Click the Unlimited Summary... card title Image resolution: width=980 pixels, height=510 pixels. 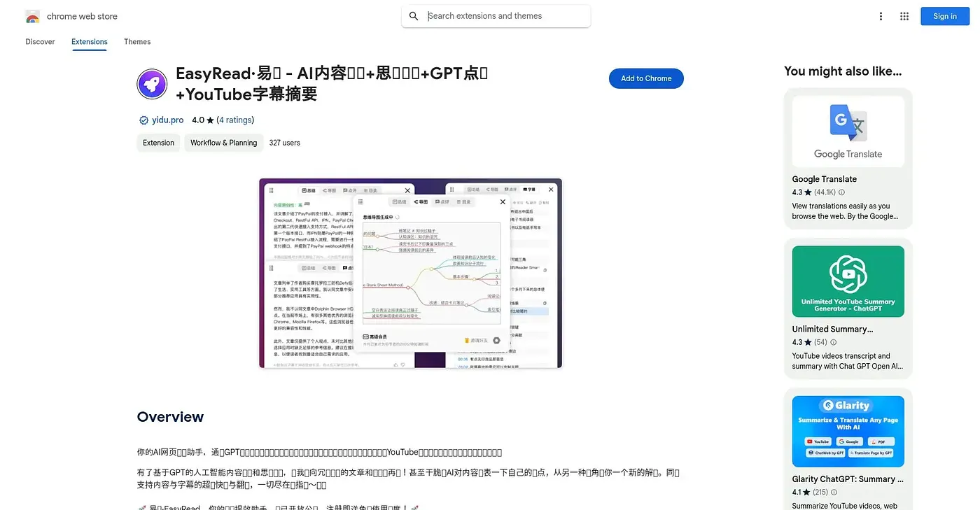click(833, 329)
